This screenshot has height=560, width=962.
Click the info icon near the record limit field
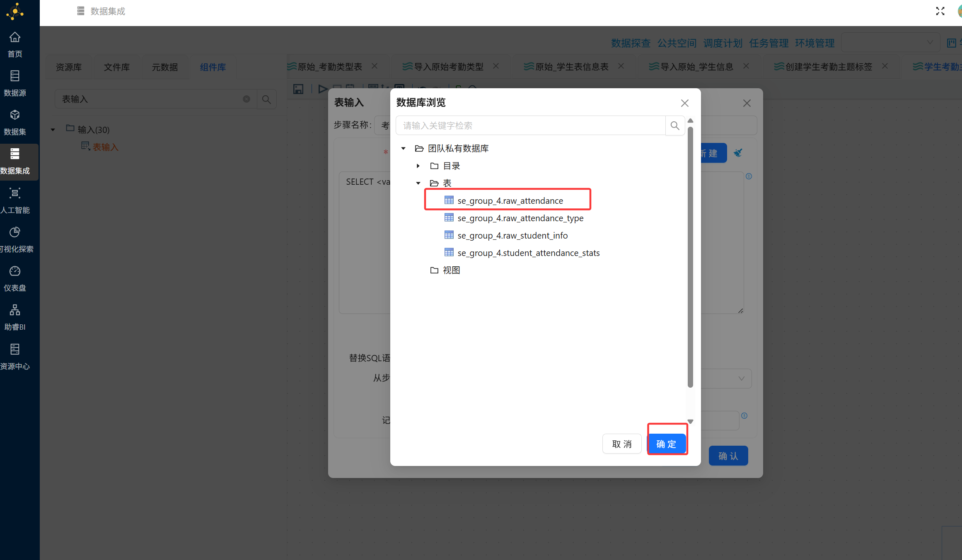744,416
